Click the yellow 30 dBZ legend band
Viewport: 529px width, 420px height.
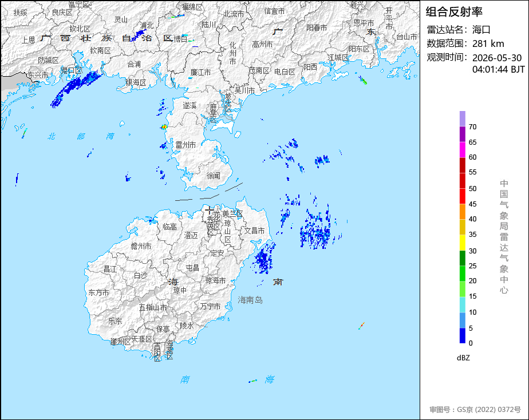coord(462,243)
